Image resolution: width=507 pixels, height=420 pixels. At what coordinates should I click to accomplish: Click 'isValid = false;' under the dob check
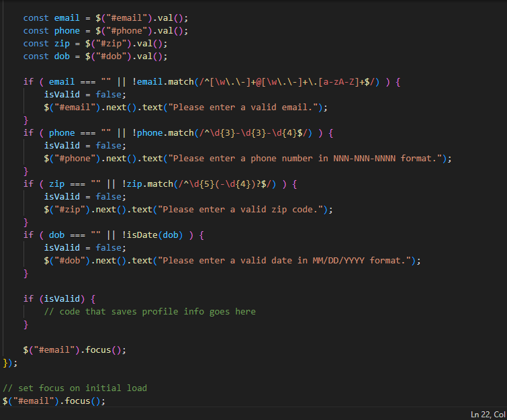click(85, 248)
